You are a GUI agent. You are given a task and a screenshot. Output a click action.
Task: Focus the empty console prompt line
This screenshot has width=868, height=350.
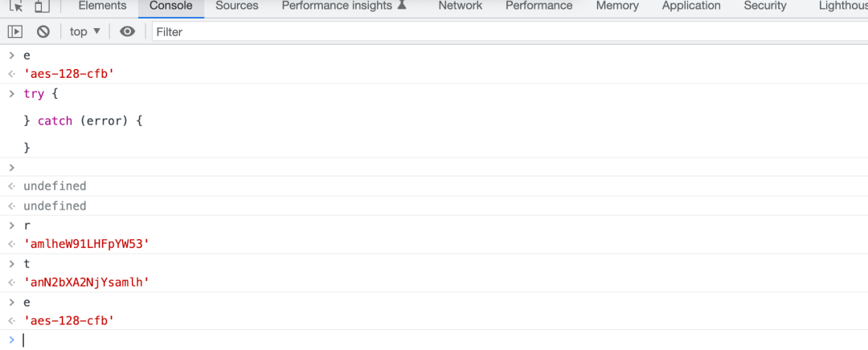[x=443, y=340]
